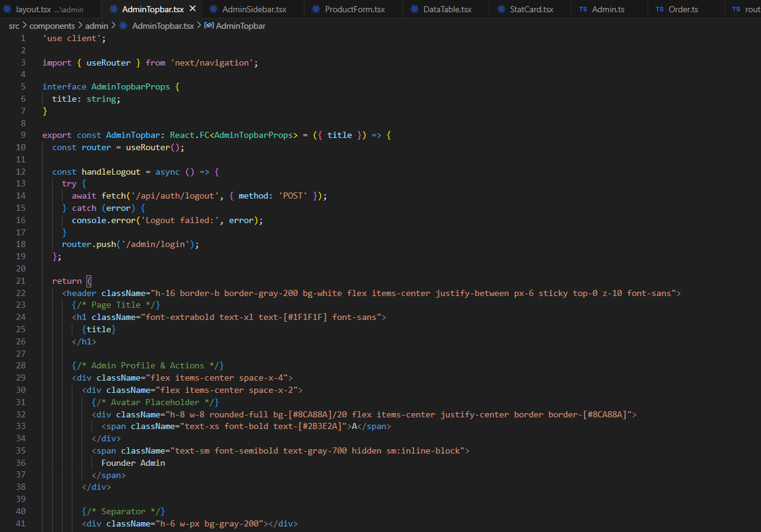761x532 pixels.
Task: Switch to the Order.ts tab
Action: coord(684,10)
